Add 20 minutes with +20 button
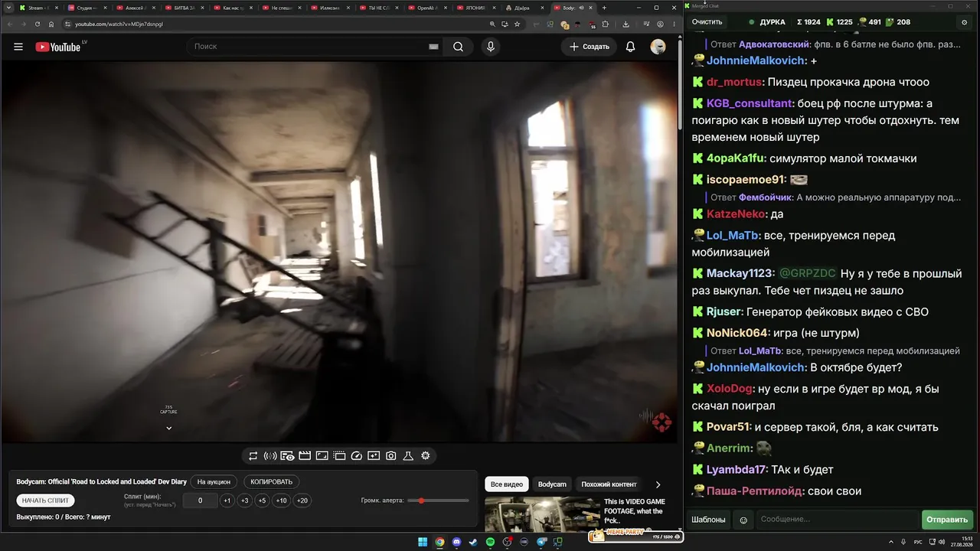 click(302, 500)
